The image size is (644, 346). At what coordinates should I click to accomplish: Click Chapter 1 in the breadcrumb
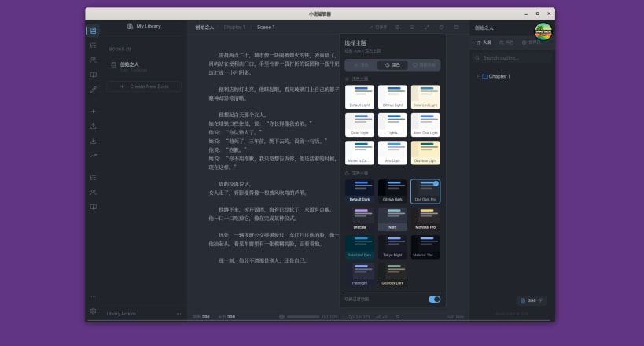(234, 27)
